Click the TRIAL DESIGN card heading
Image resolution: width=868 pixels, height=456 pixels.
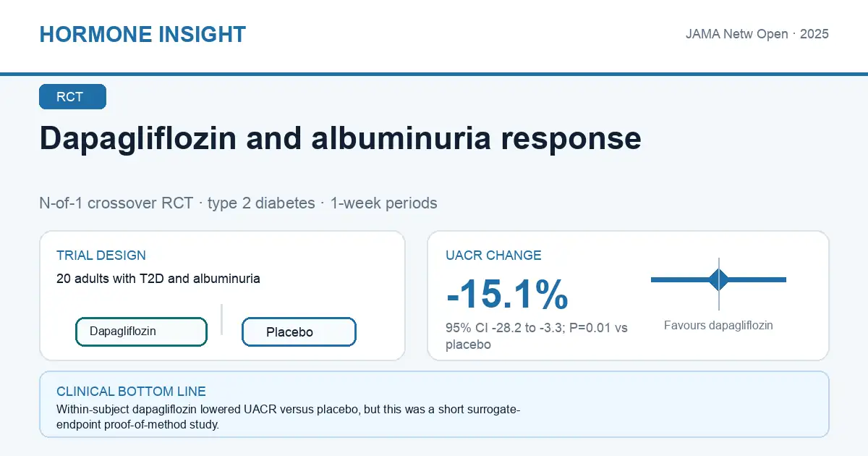point(101,256)
